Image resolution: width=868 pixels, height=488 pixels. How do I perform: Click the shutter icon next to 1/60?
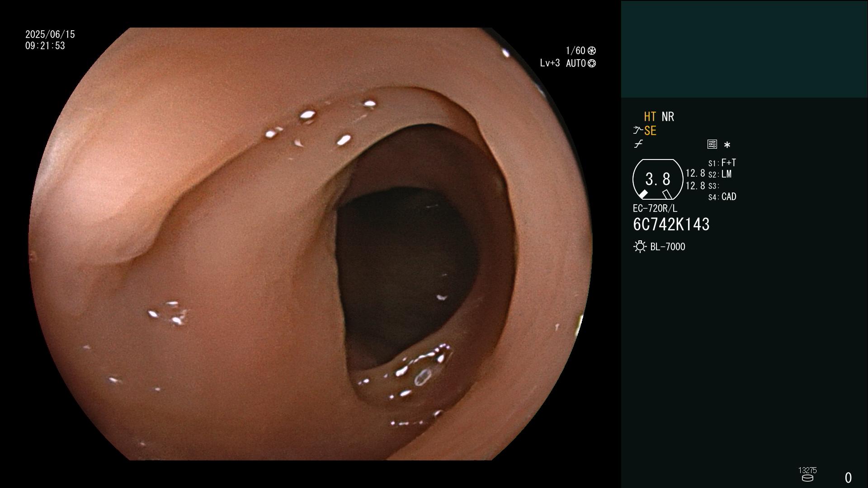(592, 51)
